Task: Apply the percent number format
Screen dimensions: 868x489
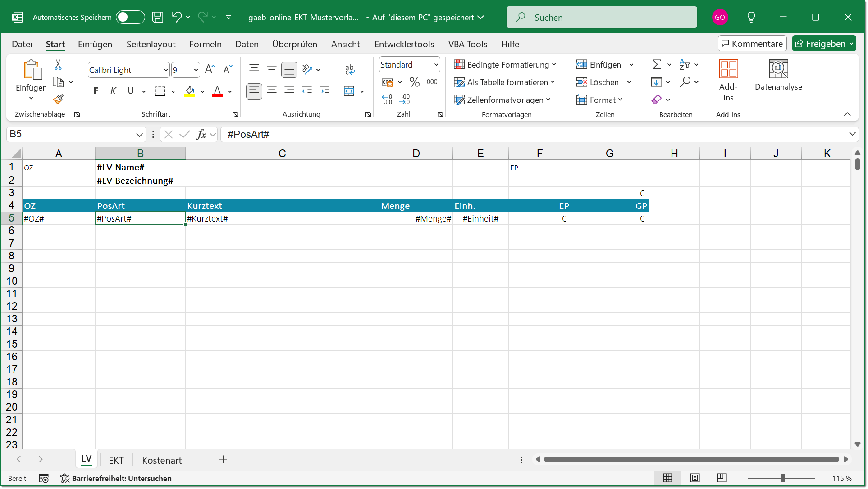Action: tap(415, 81)
